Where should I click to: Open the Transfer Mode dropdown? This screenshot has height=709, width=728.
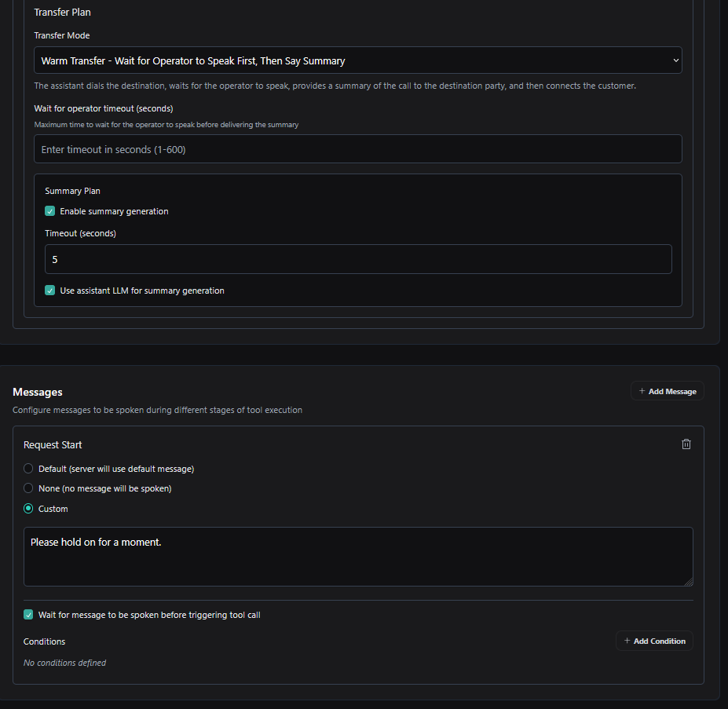[357, 60]
